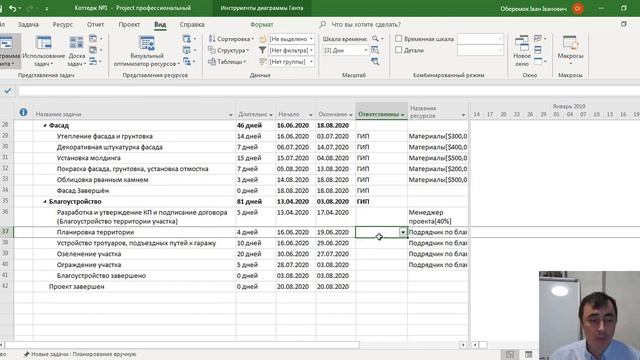The image size is (640, 360).
Task: Select the Проект завершен task
Action: point(76,287)
